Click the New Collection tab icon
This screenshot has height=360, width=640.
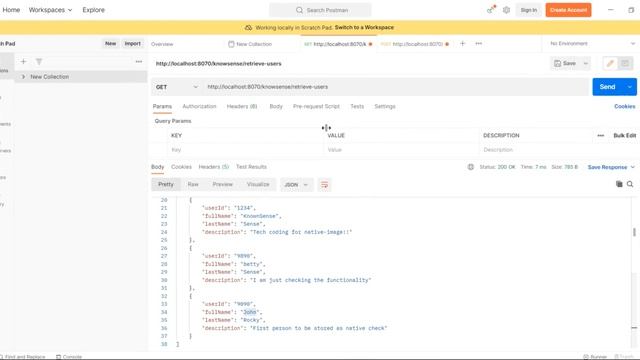coord(231,44)
